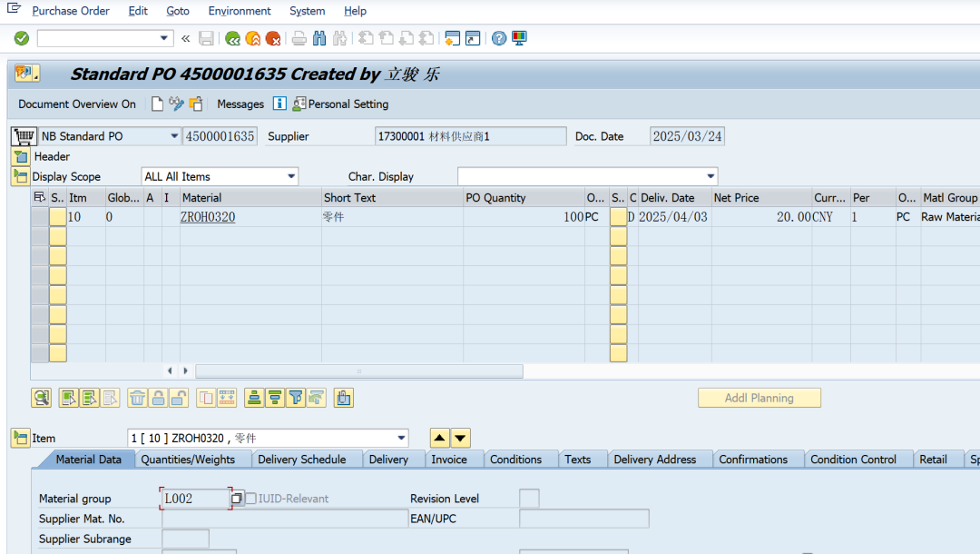
Task: Click the sort ascending icon below the table
Action: click(254, 398)
